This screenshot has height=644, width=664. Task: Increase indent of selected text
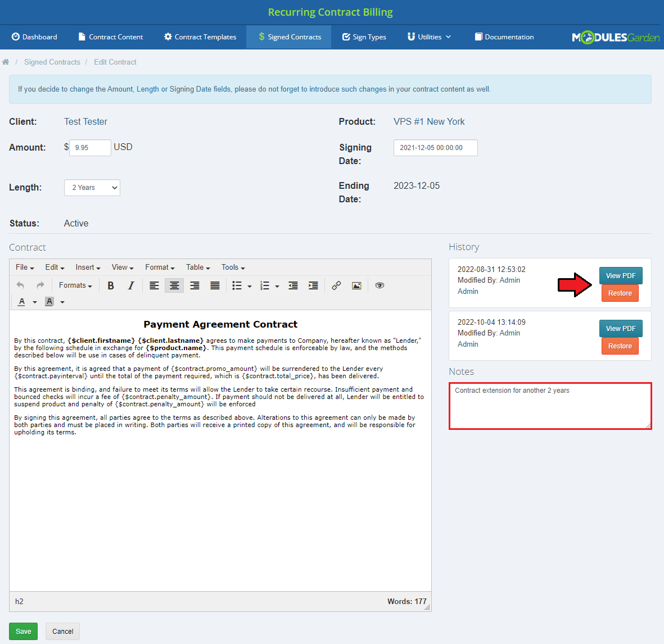[x=313, y=285]
